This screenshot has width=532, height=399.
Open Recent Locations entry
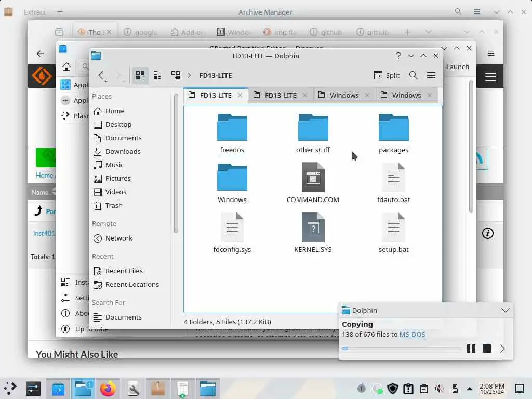(x=131, y=284)
